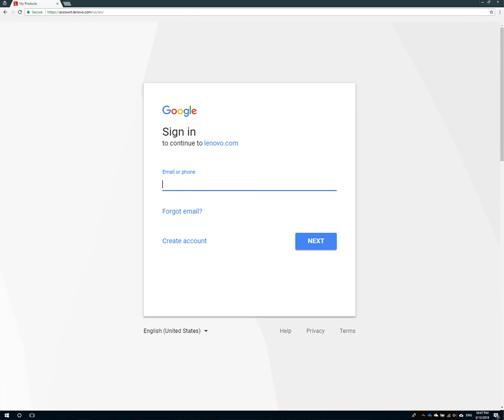Open the Help link
504x420 pixels.
pos(285,331)
